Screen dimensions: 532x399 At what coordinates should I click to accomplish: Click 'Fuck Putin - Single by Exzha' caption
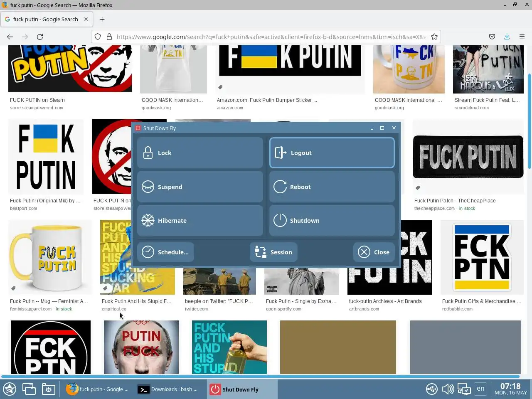301,301
